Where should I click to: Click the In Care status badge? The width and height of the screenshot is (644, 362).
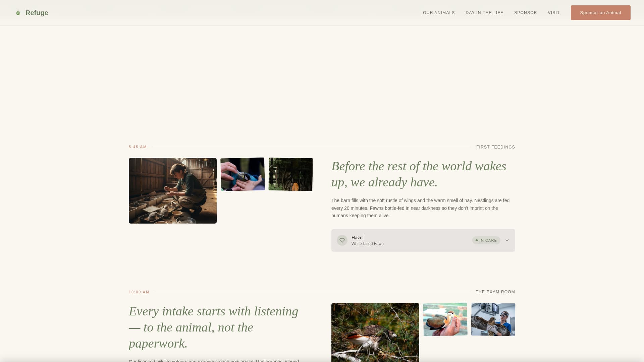pyautogui.click(x=486, y=240)
